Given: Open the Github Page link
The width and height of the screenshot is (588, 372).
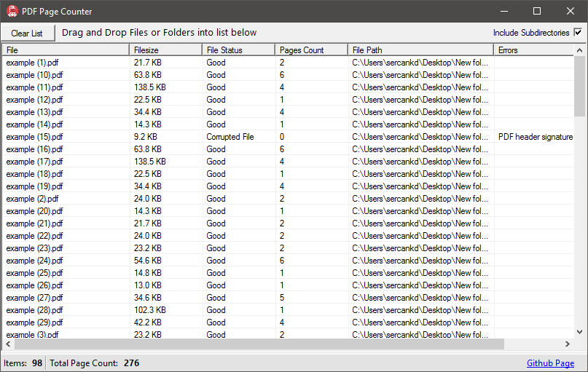Looking at the screenshot, I should (x=550, y=363).
